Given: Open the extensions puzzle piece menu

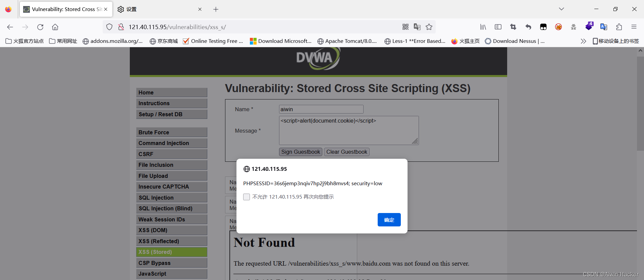Looking at the screenshot, I should pyautogui.click(x=619, y=27).
